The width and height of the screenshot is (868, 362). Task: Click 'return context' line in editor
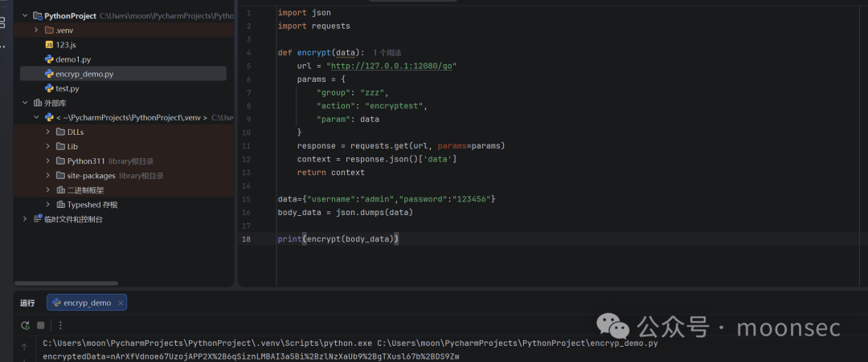tap(331, 173)
